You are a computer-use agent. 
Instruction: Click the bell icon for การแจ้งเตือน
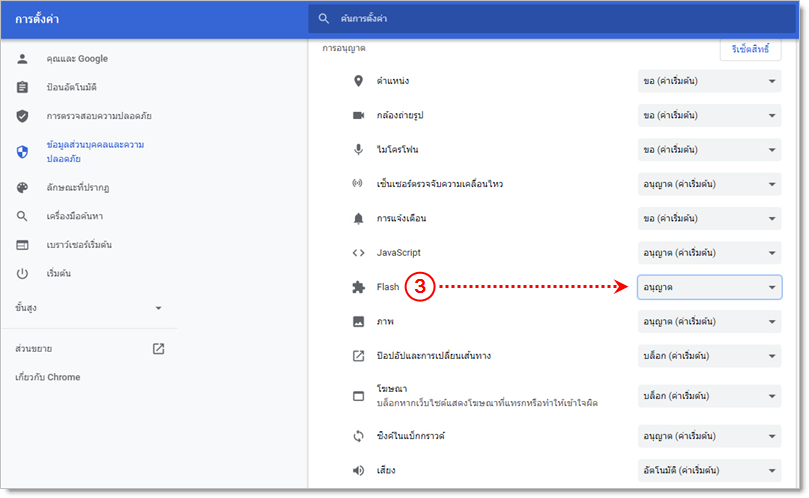click(358, 218)
